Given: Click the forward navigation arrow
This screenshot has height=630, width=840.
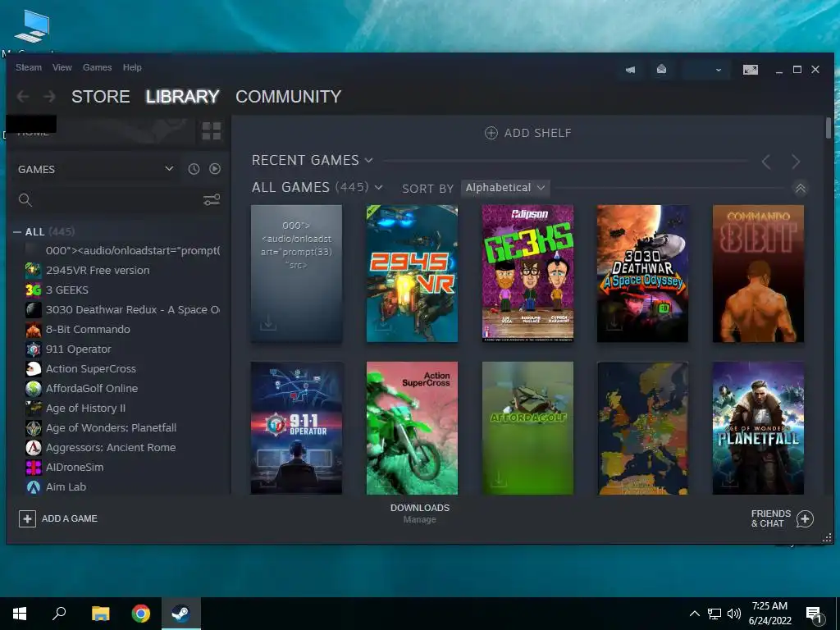Looking at the screenshot, I should click(x=49, y=97).
